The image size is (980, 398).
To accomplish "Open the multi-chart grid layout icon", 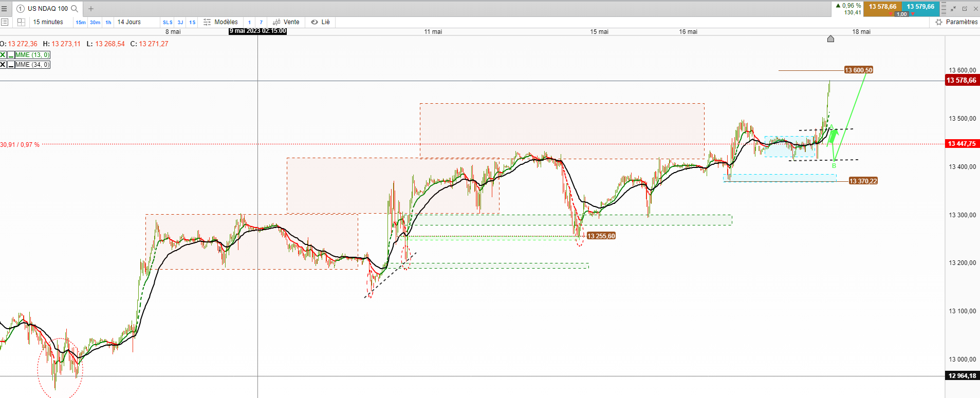I will click(x=21, y=22).
